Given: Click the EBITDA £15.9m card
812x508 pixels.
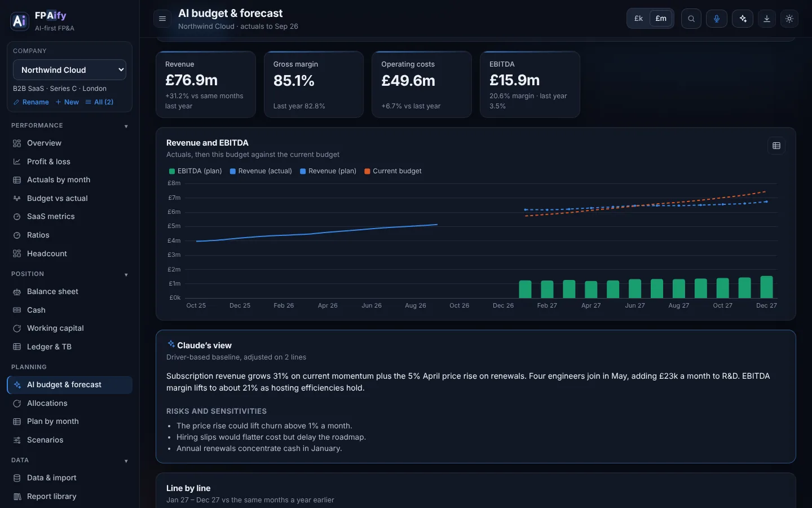Looking at the screenshot, I should [530, 85].
